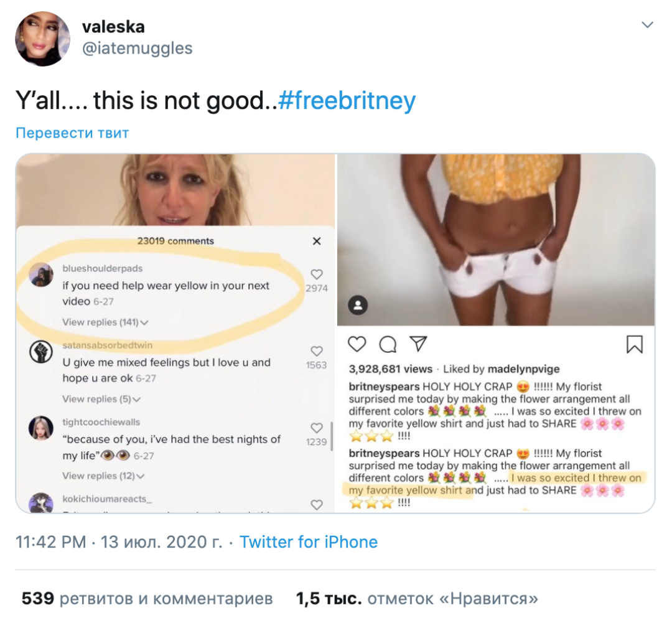The height and width of the screenshot is (623, 672).
Task: Click the Instagram bookmark save icon
Action: click(634, 344)
